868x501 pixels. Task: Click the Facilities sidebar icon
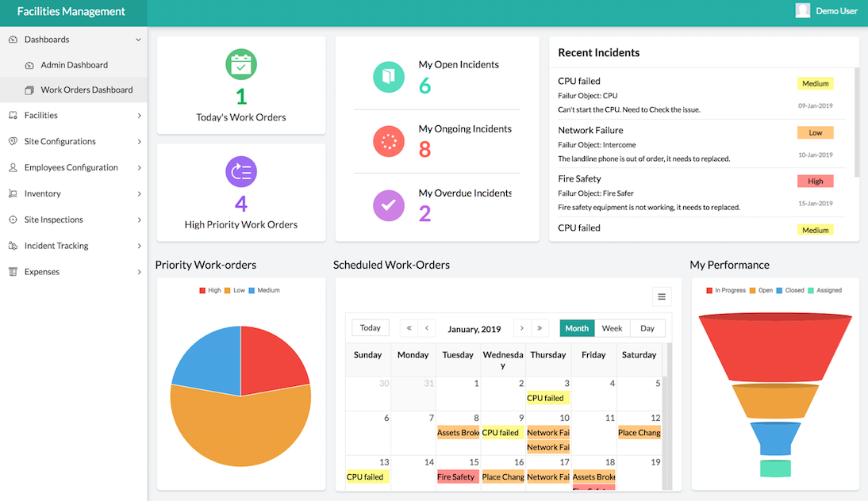coord(13,115)
